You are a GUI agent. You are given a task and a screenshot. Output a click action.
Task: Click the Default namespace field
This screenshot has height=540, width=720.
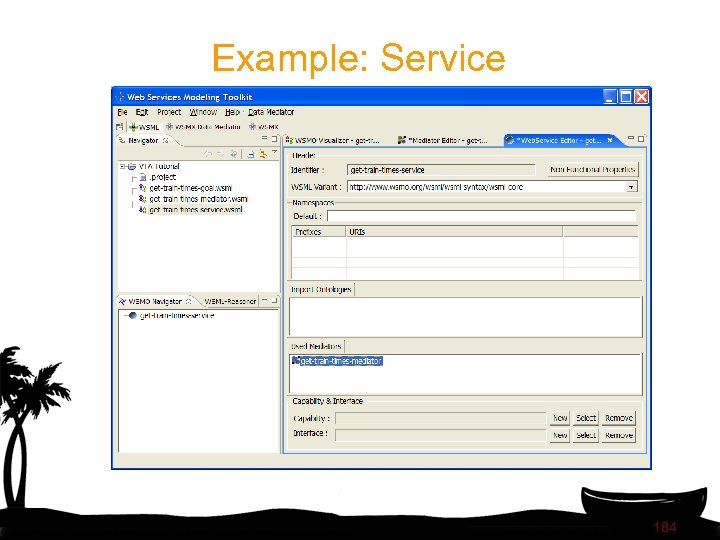click(x=481, y=216)
